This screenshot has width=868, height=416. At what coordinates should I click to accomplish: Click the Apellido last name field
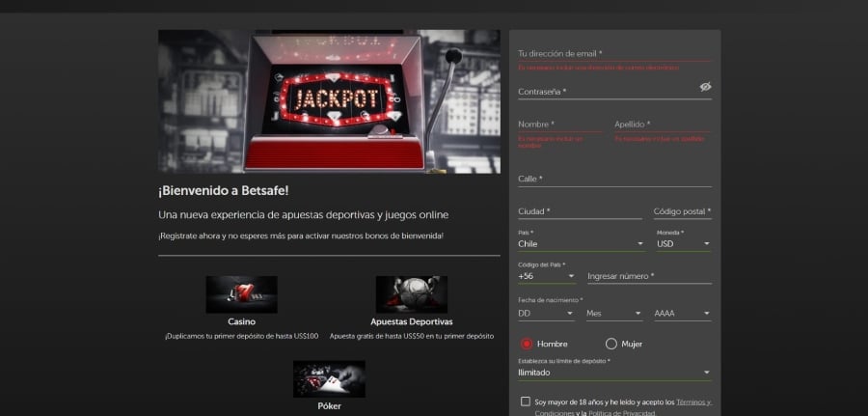[x=663, y=125]
